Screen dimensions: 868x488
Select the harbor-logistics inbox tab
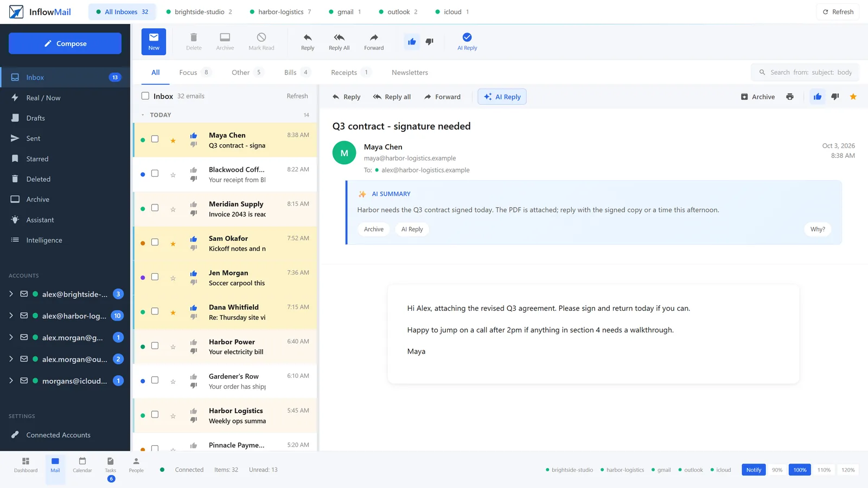coord(280,12)
